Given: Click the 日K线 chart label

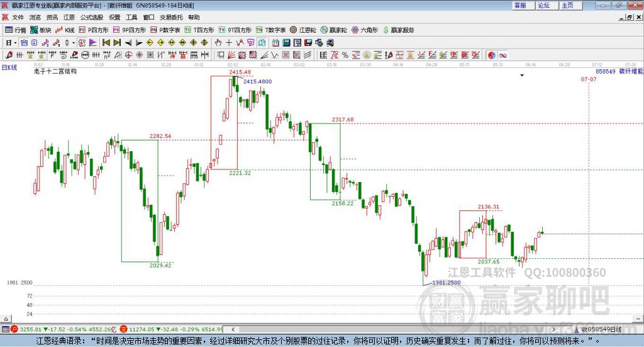Looking at the screenshot, I should pos(9,67).
